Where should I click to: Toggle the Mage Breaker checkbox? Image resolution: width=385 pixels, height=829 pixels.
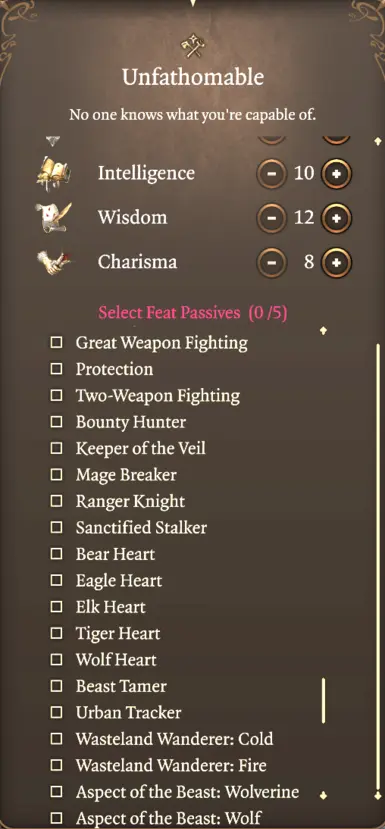[x=56, y=475]
